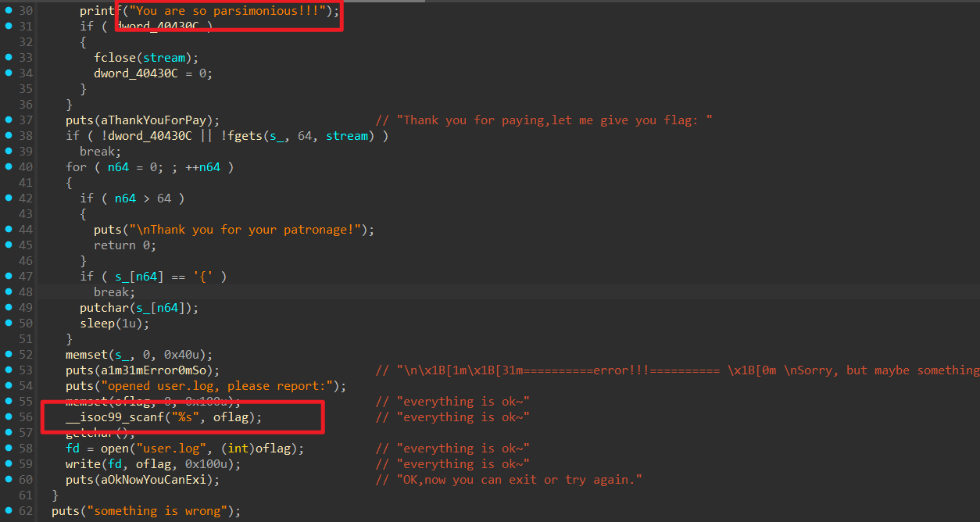This screenshot has width=980, height=522.
Task: Click the line 44 breakpoint marker dot
Action: pos(8,230)
